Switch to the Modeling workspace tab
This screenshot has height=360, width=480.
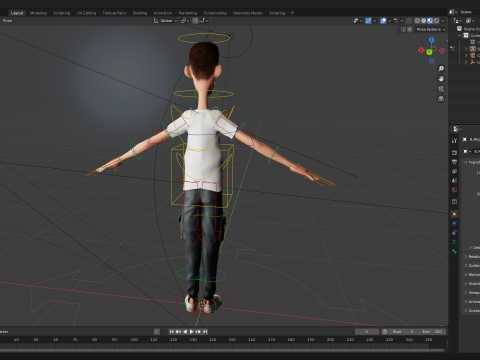[x=38, y=13]
